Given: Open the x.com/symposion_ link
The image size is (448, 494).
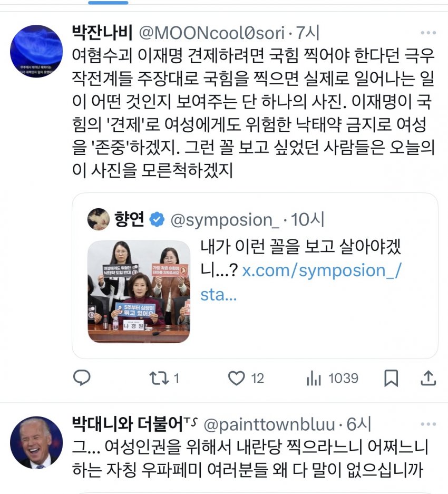Looking at the screenshot, I should point(301,283).
